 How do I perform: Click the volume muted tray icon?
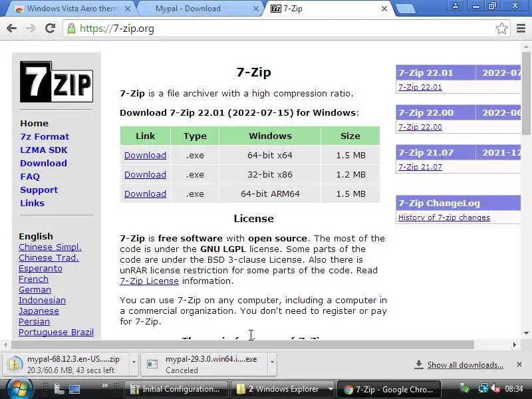coord(495,388)
